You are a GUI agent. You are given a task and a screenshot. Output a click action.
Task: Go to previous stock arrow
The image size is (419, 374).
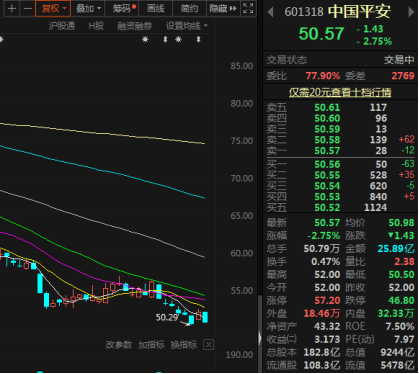(x=271, y=12)
